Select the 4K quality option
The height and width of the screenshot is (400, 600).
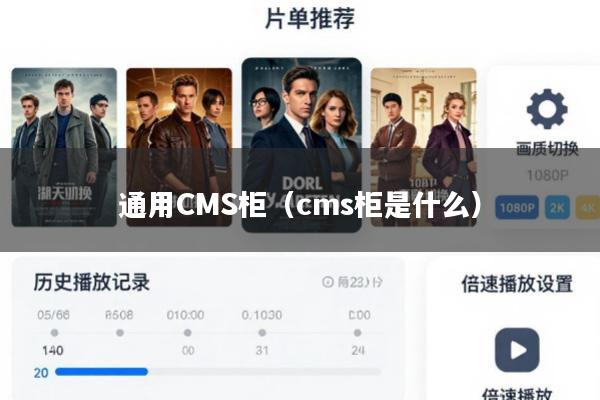(588, 207)
